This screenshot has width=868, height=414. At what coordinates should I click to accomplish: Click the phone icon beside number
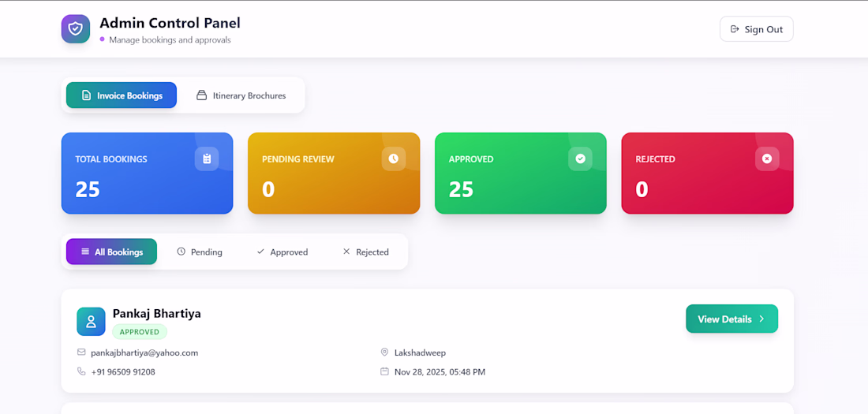pos(81,371)
